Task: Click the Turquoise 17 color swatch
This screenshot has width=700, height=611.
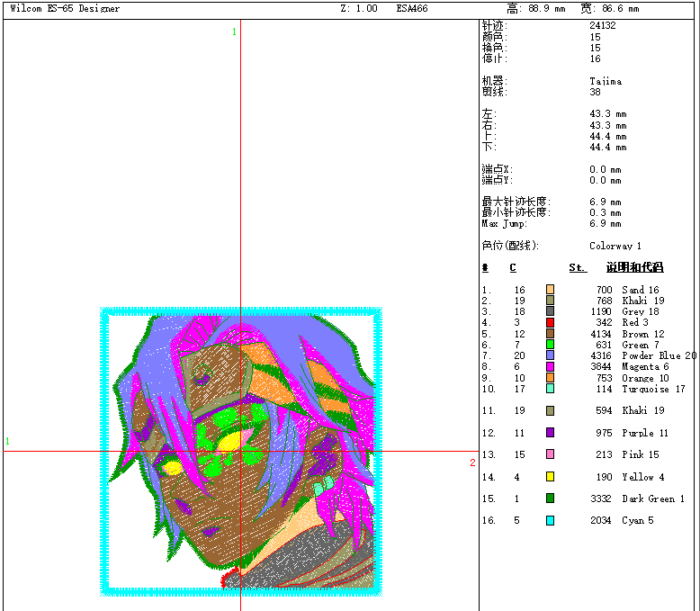Action: 550,389
